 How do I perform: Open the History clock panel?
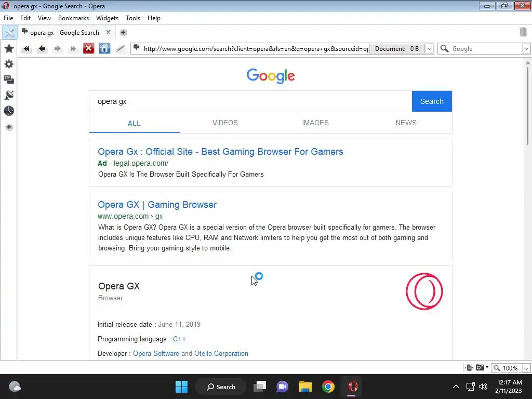pyautogui.click(x=9, y=111)
